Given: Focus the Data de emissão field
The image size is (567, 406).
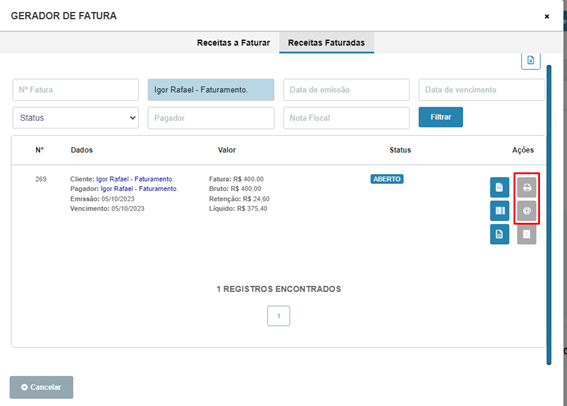Looking at the screenshot, I should (x=346, y=90).
